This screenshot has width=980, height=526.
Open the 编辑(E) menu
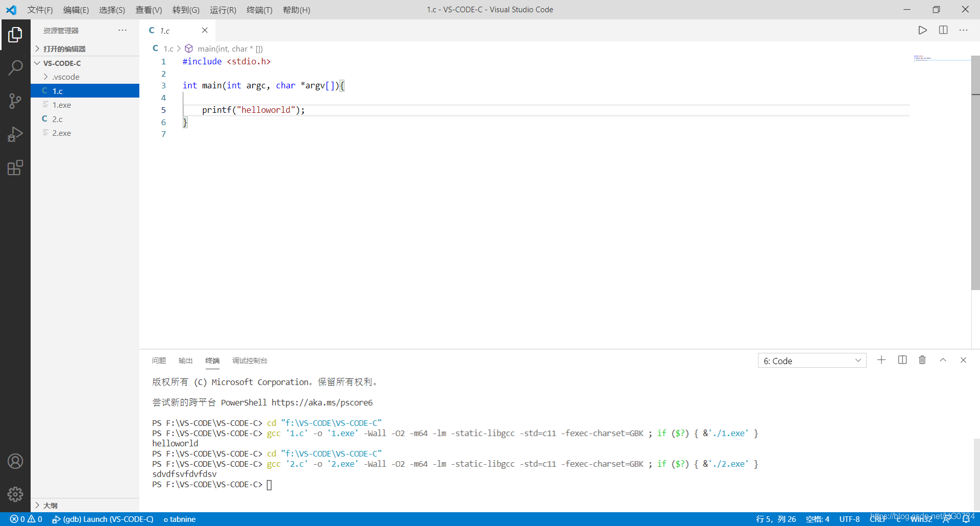click(76, 10)
